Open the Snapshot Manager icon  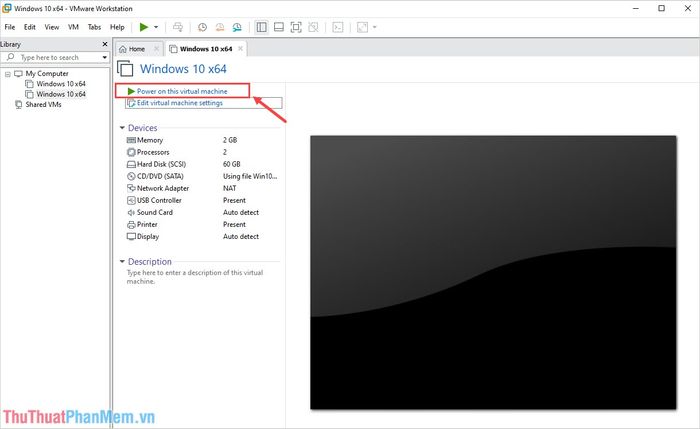[237, 27]
